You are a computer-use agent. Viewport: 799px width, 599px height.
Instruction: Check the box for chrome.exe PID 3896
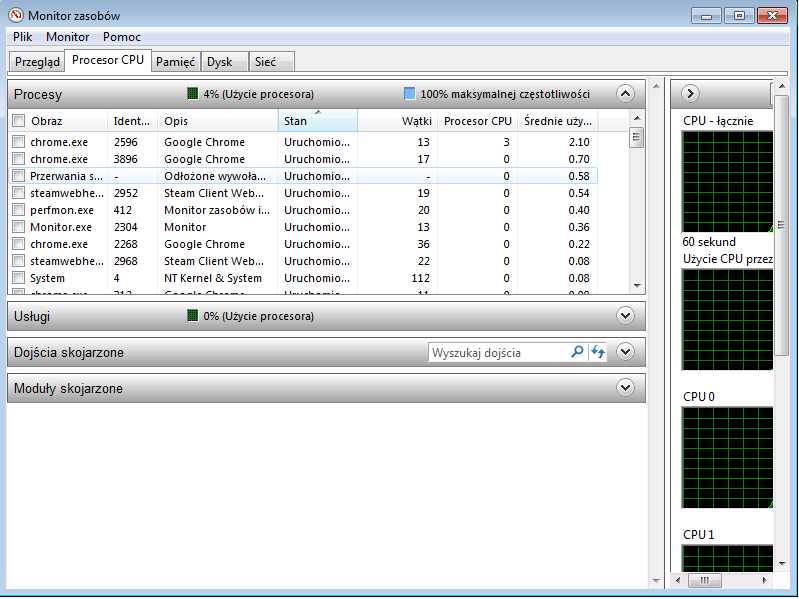(x=19, y=159)
